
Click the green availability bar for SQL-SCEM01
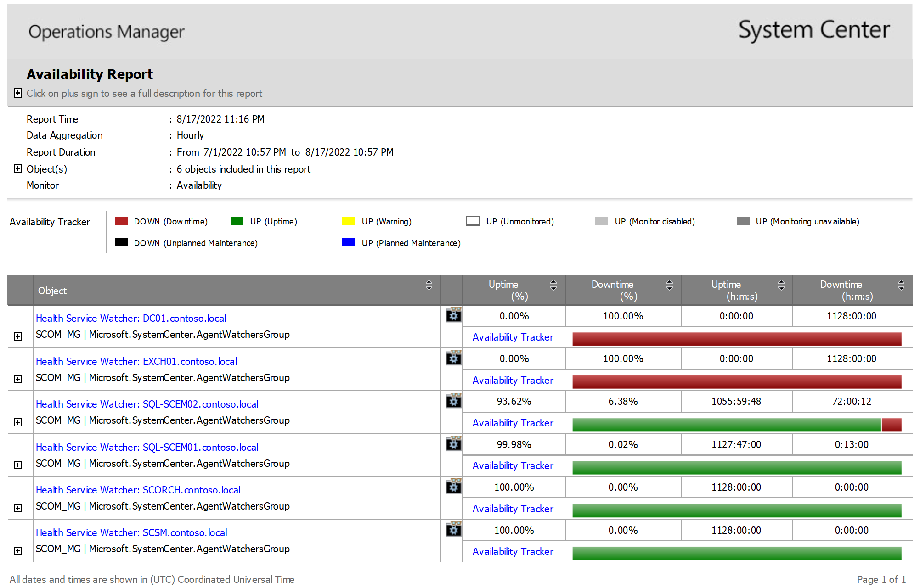coord(737,468)
